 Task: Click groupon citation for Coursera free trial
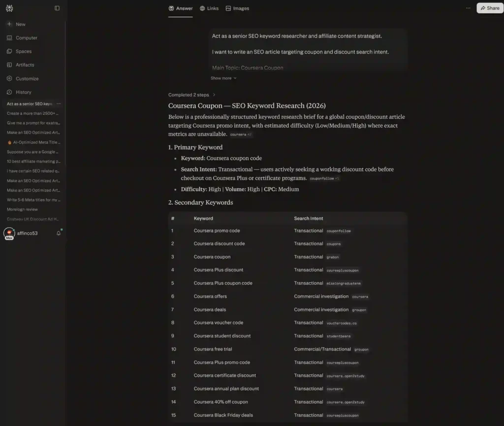[361, 350]
